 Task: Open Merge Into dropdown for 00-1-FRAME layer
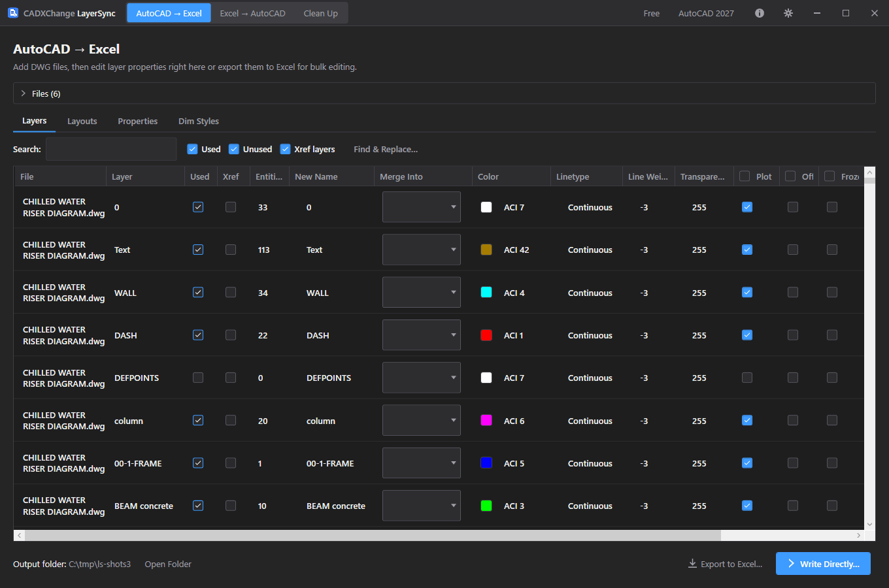(422, 463)
